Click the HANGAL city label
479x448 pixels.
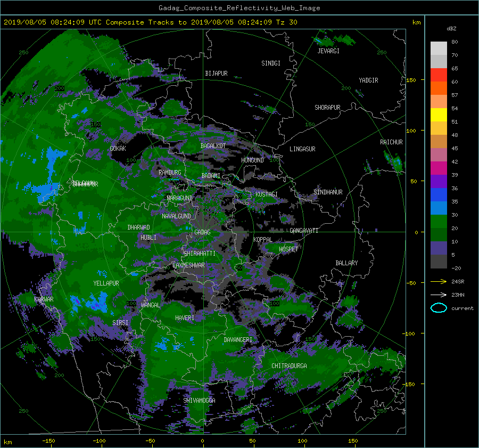(x=151, y=305)
